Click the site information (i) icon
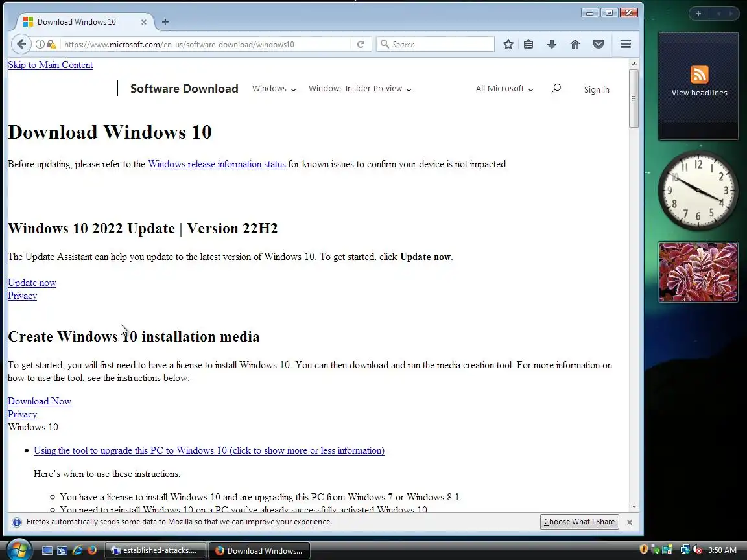Image resolution: width=747 pixels, height=560 pixels. [x=40, y=44]
